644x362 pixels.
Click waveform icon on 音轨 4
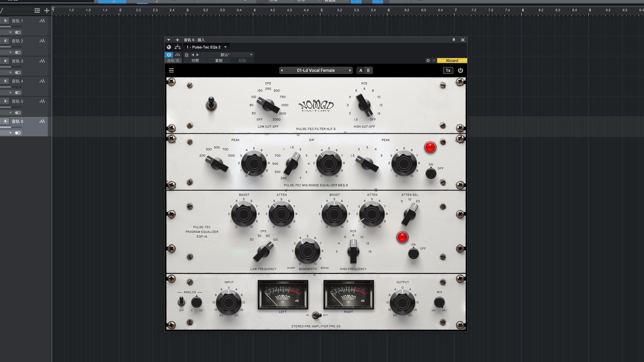coord(42,81)
